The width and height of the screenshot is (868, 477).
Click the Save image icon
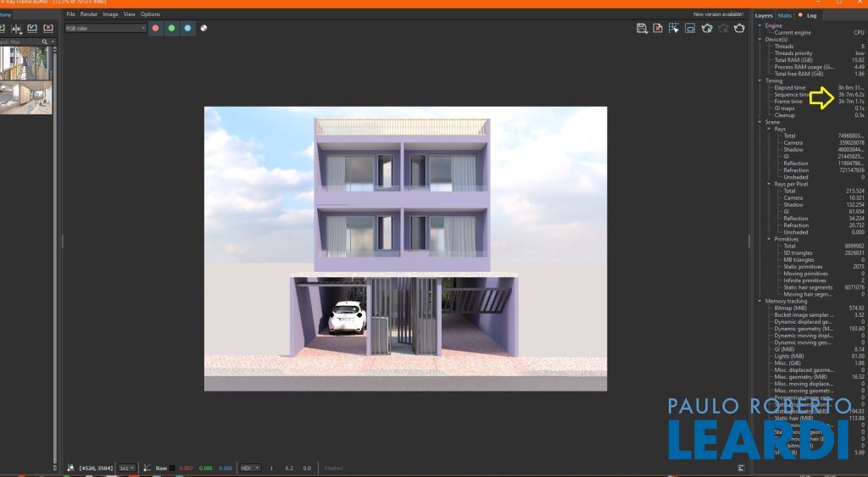(x=642, y=28)
